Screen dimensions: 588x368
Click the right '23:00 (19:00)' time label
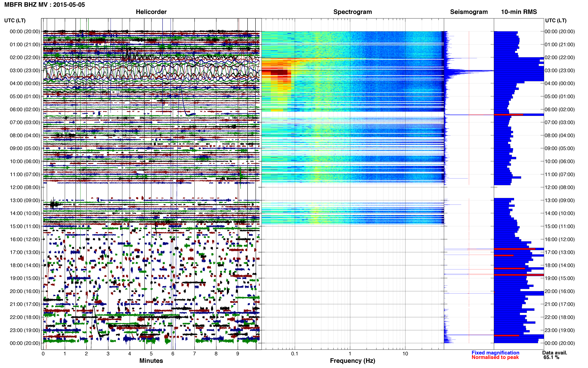560,330
